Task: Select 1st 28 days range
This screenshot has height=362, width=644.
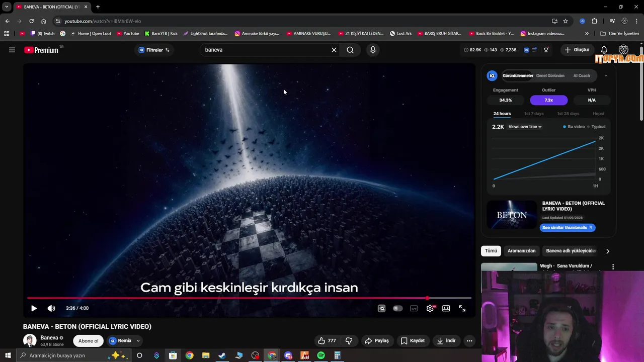Action: click(x=568, y=114)
